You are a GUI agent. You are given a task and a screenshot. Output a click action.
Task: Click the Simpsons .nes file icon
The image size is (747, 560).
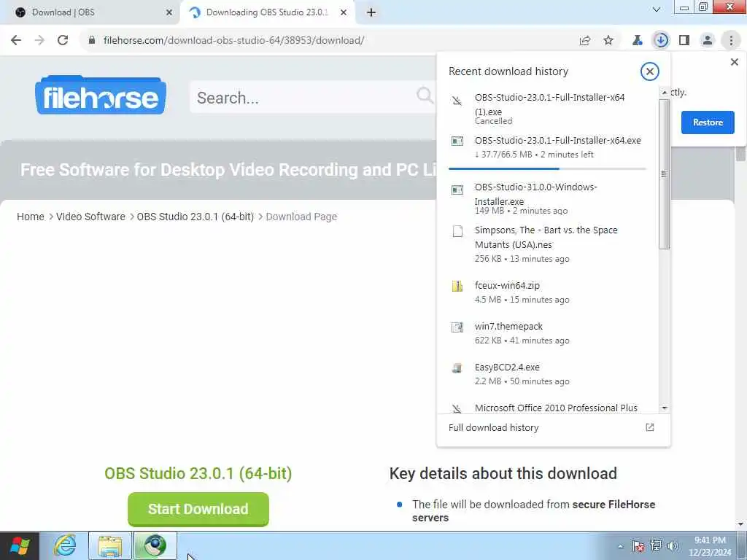pyautogui.click(x=457, y=231)
